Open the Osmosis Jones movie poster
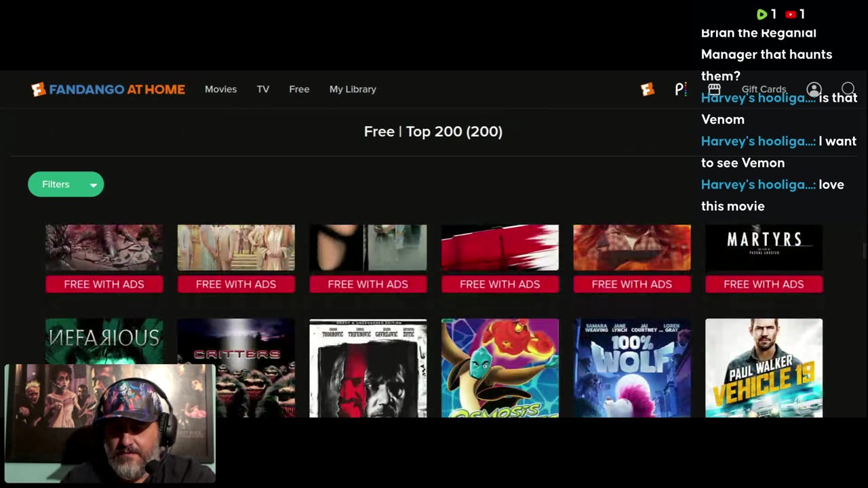Viewport: 868px width, 488px height. coord(500,368)
